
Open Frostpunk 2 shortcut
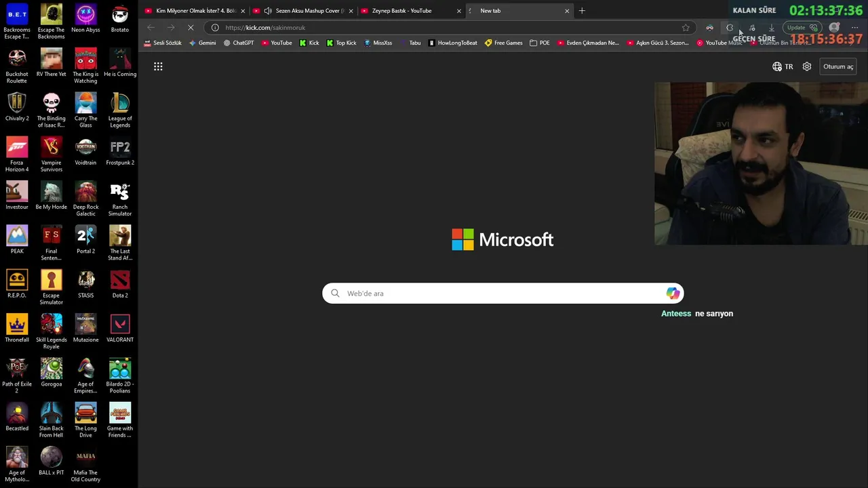coord(120,151)
